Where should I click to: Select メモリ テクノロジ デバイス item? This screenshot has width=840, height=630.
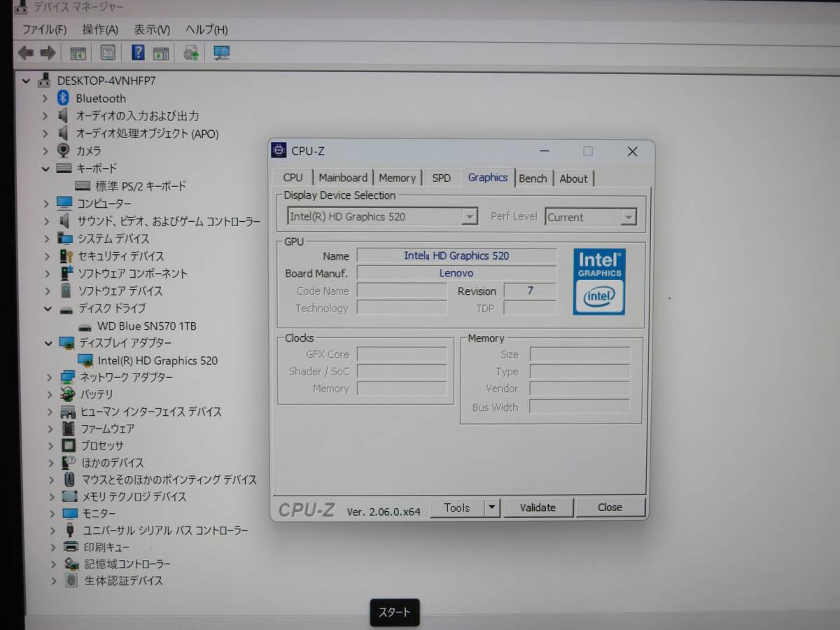click(x=134, y=496)
